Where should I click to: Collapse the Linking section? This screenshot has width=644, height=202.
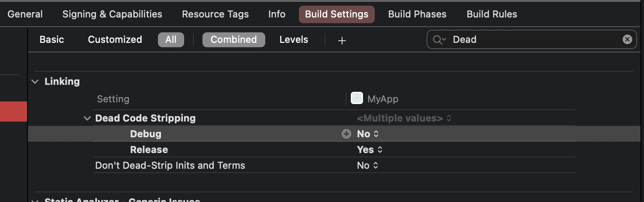[x=35, y=82]
